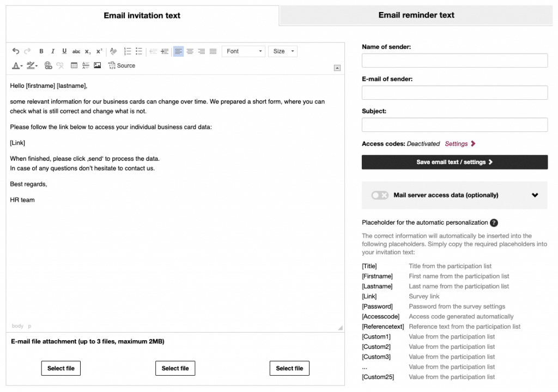Click the remove format icon
This screenshot has height=392, width=558.
point(113,51)
